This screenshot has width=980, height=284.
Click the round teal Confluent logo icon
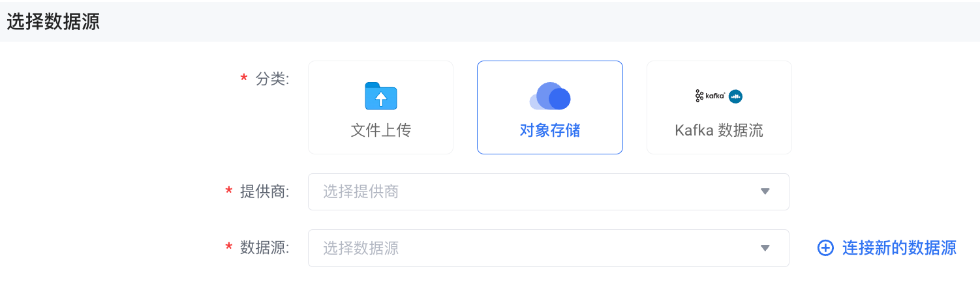click(736, 96)
